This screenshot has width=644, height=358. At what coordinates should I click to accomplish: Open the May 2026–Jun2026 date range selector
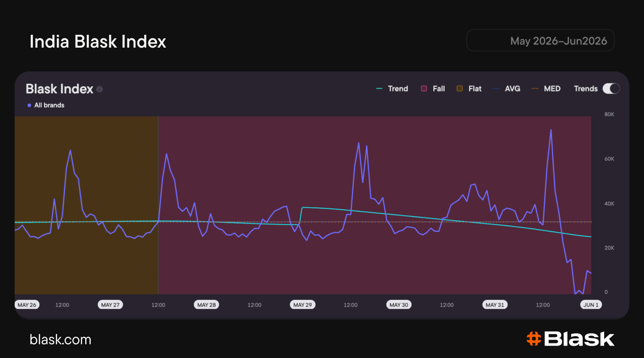(540, 41)
